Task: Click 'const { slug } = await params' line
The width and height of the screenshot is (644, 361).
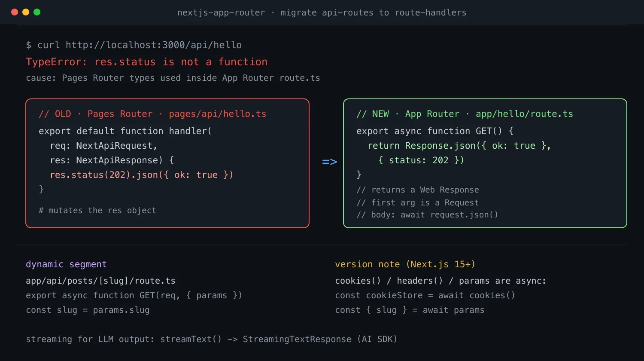Action: [410, 310]
